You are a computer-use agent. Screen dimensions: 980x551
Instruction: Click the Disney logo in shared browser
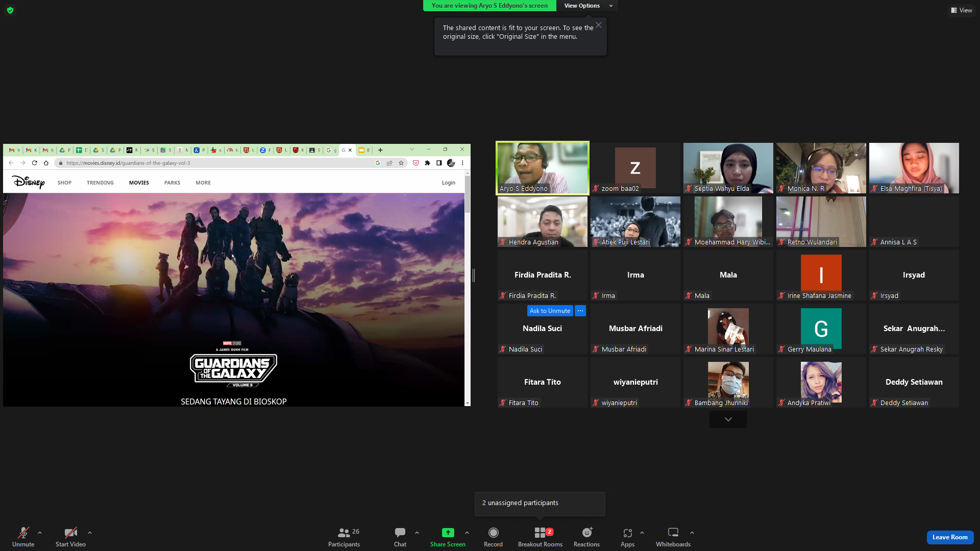pos(28,182)
